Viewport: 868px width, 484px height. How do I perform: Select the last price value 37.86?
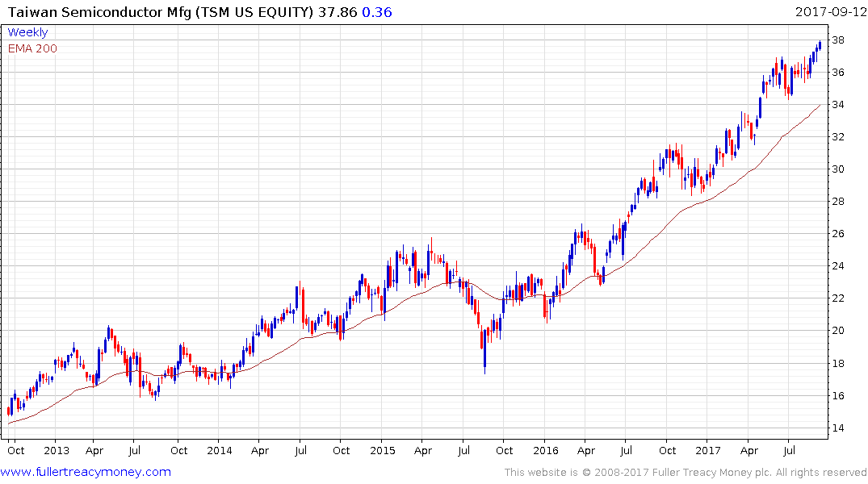pyautogui.click(x=338, y=12)
